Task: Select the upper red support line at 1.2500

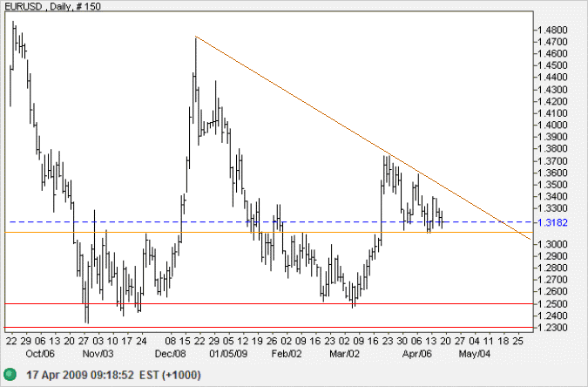Action: coord(268,303)
